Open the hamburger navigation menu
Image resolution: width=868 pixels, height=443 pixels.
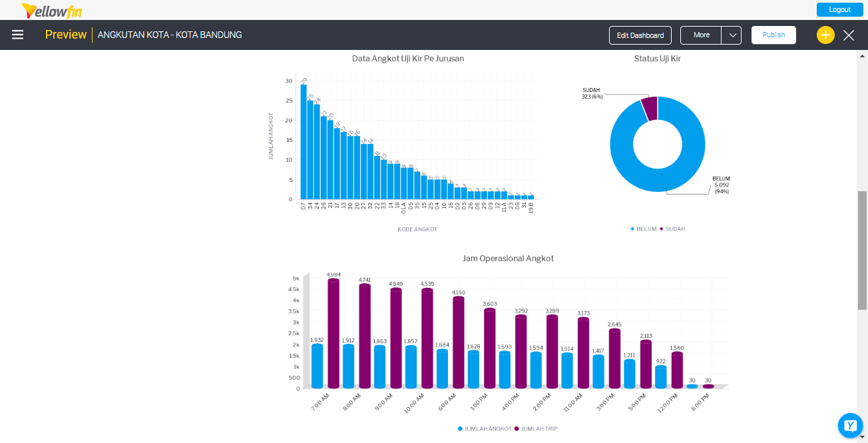pos(18,35)
